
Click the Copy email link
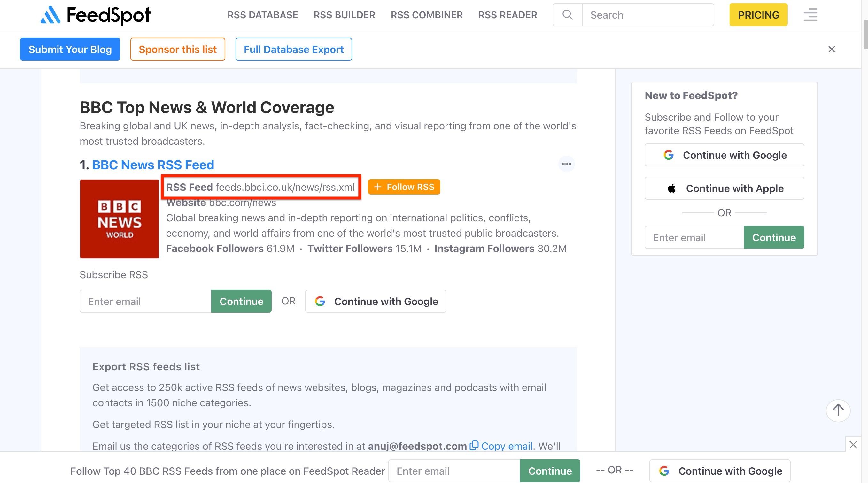[x=507, y=446]
